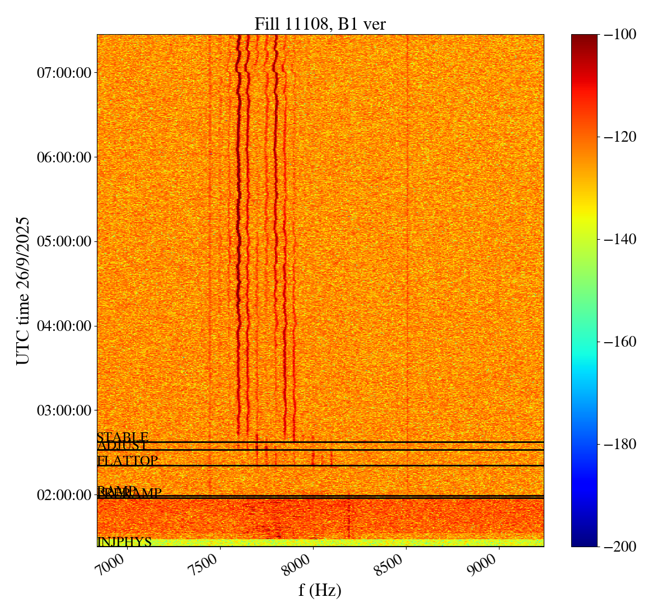672x616 pixels.
Task: Pick the dark blue bottom of the colorbar
Action: (x=584, y=543)
